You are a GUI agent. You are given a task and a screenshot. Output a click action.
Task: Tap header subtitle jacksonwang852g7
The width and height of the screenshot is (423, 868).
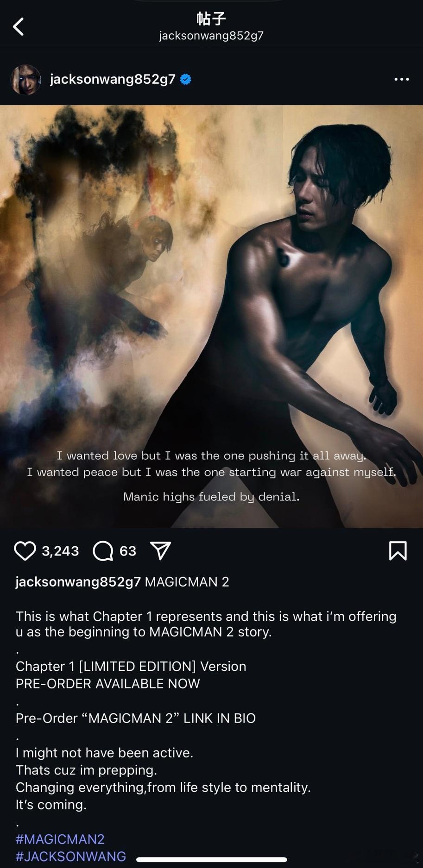(211, 36)
